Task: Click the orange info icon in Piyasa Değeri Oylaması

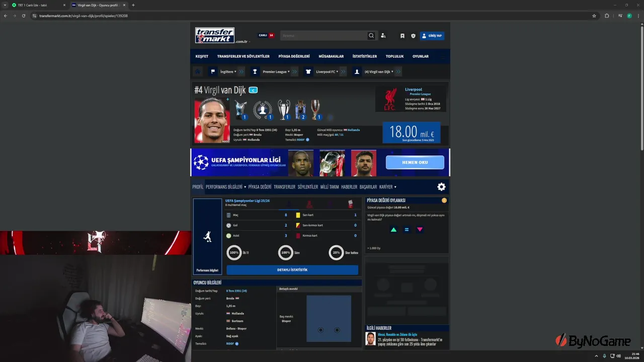Action: pyautogui.click(x=444, y=200)
